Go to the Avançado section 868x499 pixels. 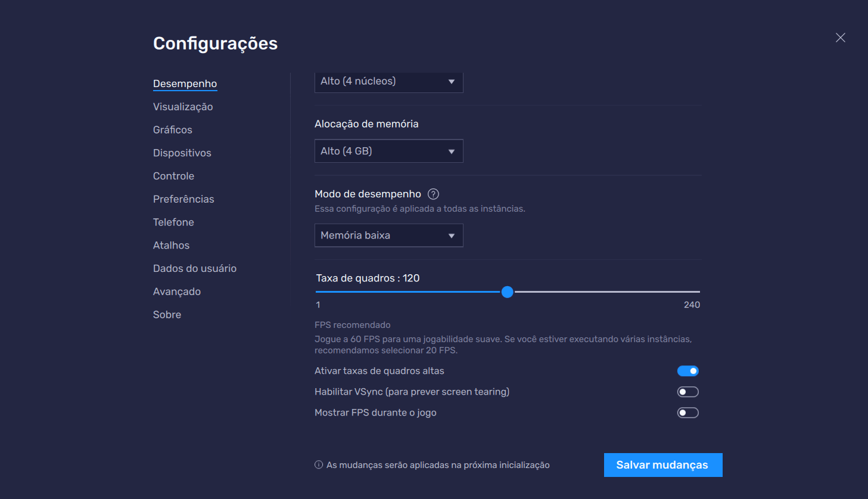coord(177,292)
